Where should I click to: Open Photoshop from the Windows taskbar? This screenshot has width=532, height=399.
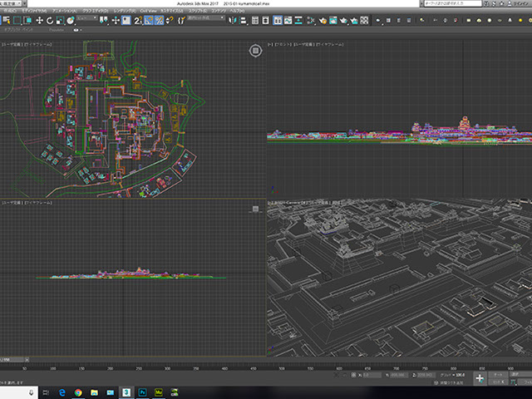[x=142, y=391]
